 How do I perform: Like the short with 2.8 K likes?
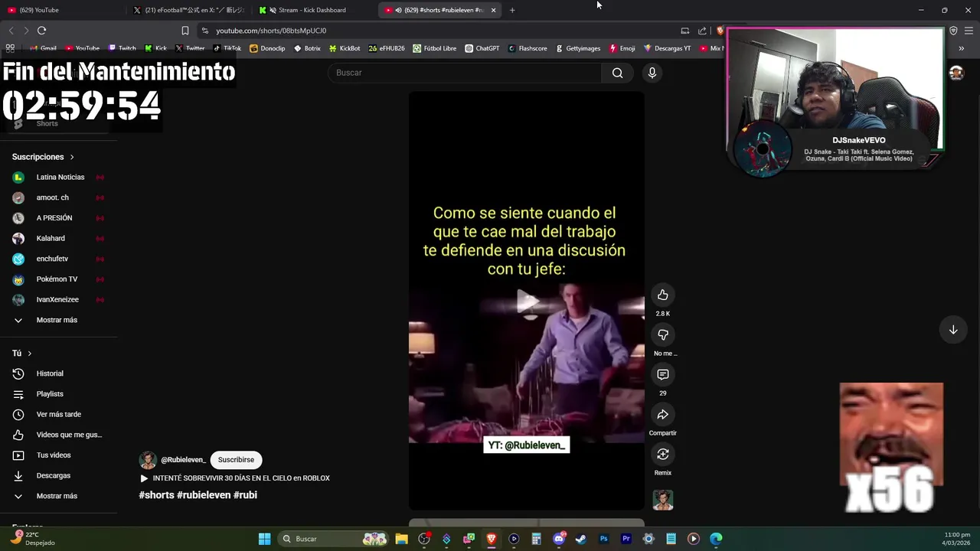point(663,295)
